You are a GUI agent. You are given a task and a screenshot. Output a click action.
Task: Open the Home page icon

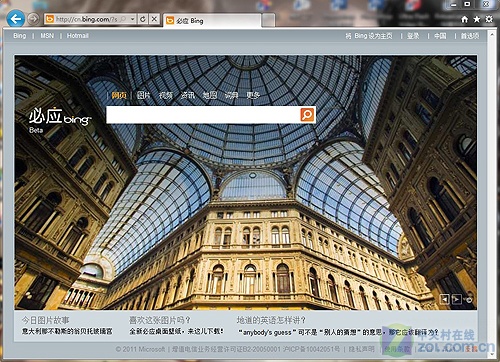[465, 19]
